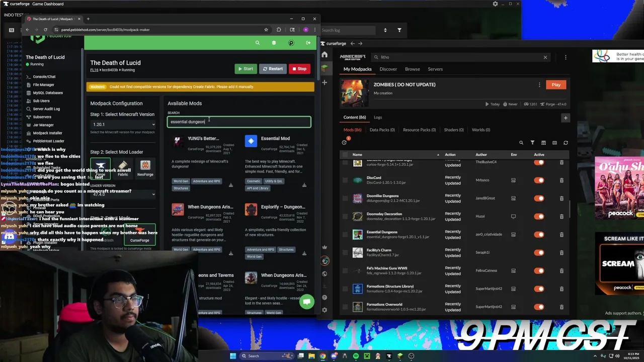Add a game using CurseForge sidebar plus icon
The width and height of the screenshot is (644, 362).
pyautogui.click(x=325, y=82)
